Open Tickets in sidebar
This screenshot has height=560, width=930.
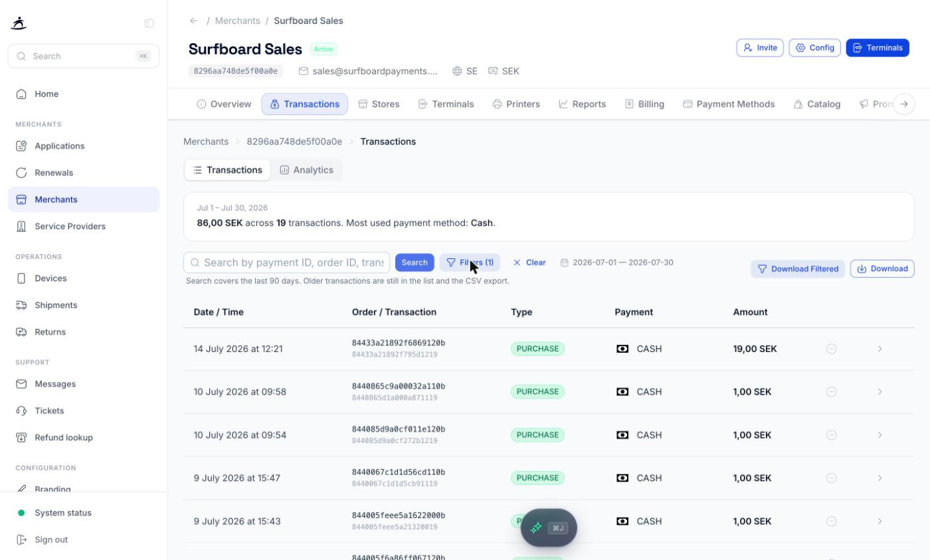coord(84,411)
